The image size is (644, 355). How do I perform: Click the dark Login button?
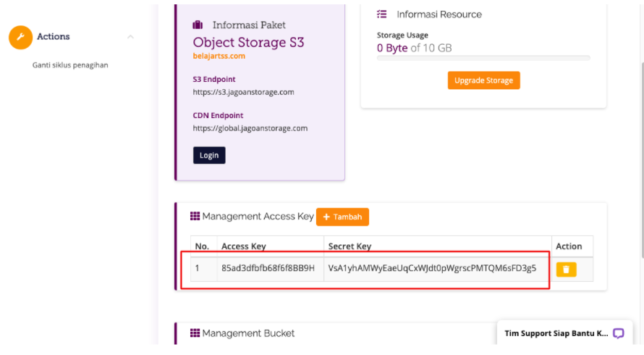[x=209, y=155]
